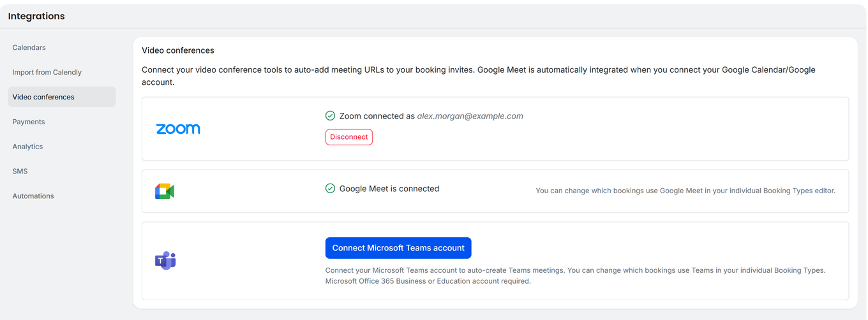Open the Analytics section
This screenshot has width=868, height=320.
click(62, 147)
